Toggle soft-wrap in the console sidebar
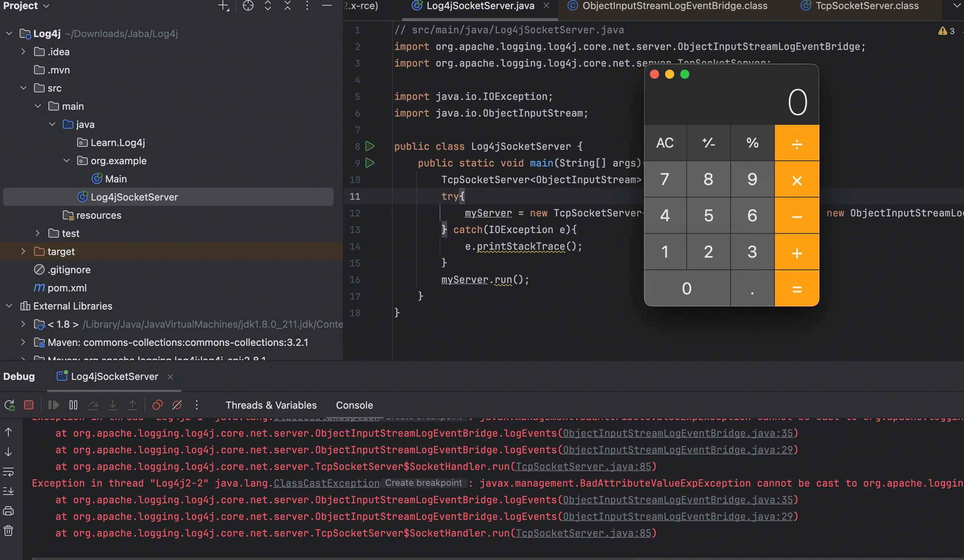Viewport: 964px width, 560px height. [8, 471]
